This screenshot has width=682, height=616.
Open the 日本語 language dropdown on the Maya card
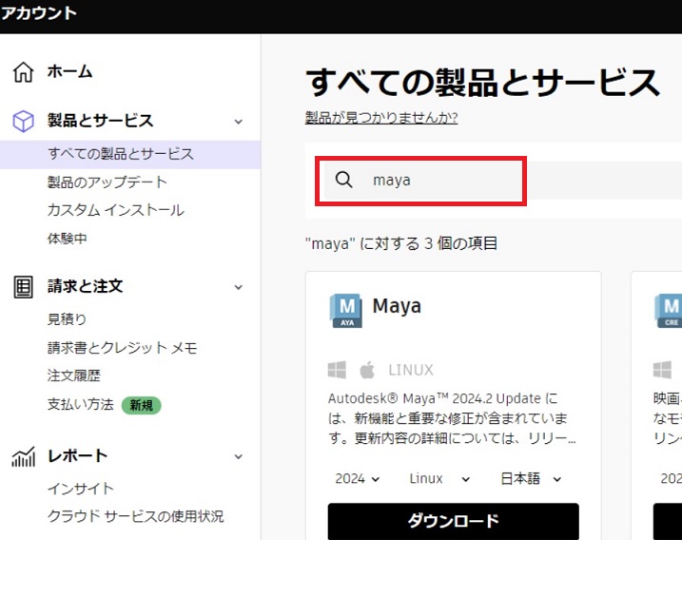tap(531, 478)
